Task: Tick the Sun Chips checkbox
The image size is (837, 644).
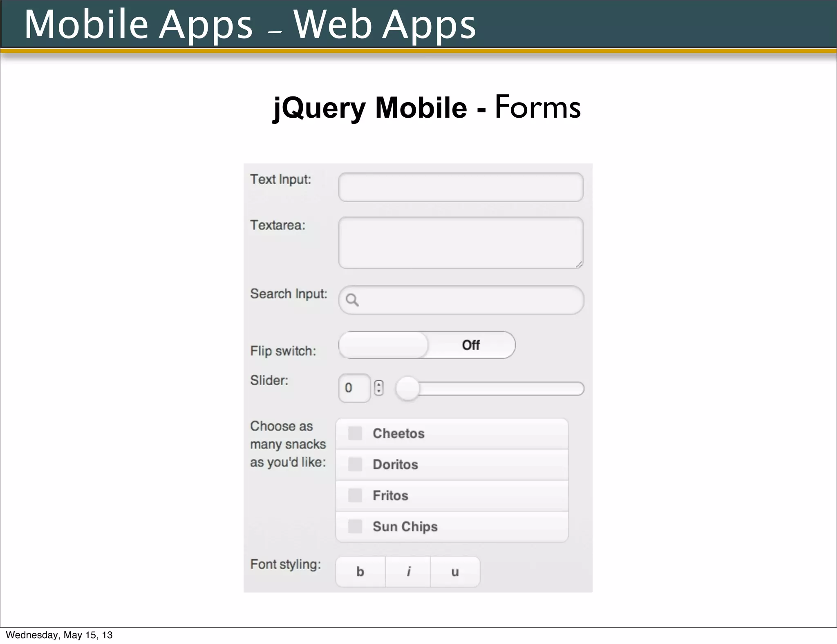Action: (x=355, y=526)
